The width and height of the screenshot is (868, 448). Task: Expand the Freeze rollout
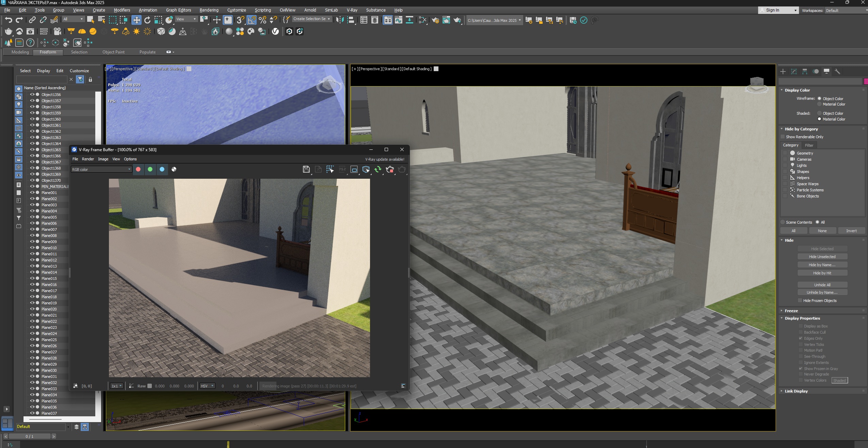pyautogui.click(x=791, y=311)
